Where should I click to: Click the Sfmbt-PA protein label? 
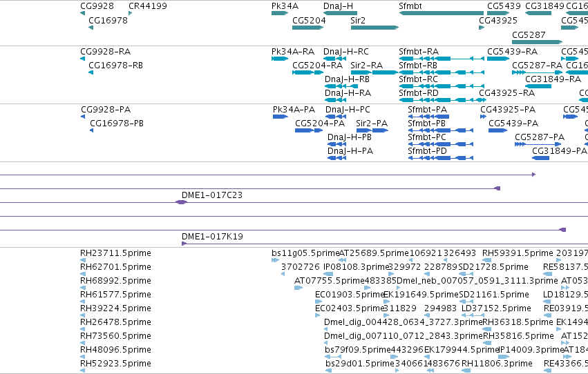(428, 109)
